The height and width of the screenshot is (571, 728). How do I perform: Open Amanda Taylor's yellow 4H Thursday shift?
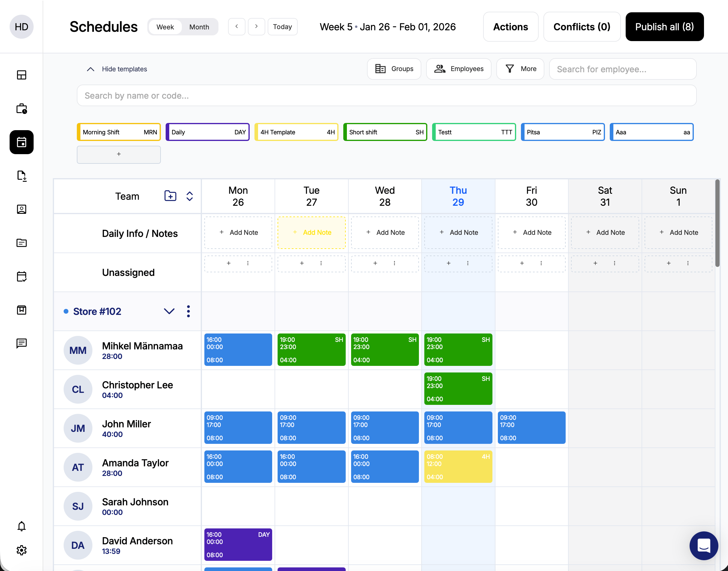click(458, 466)
